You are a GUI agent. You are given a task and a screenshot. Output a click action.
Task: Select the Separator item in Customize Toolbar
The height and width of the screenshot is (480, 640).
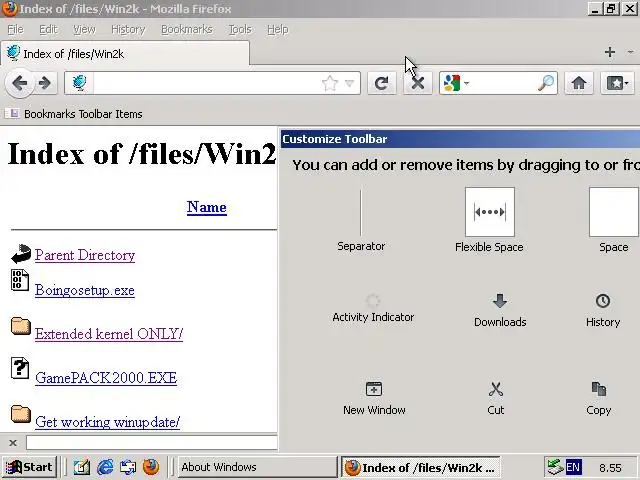pos(361,220)
